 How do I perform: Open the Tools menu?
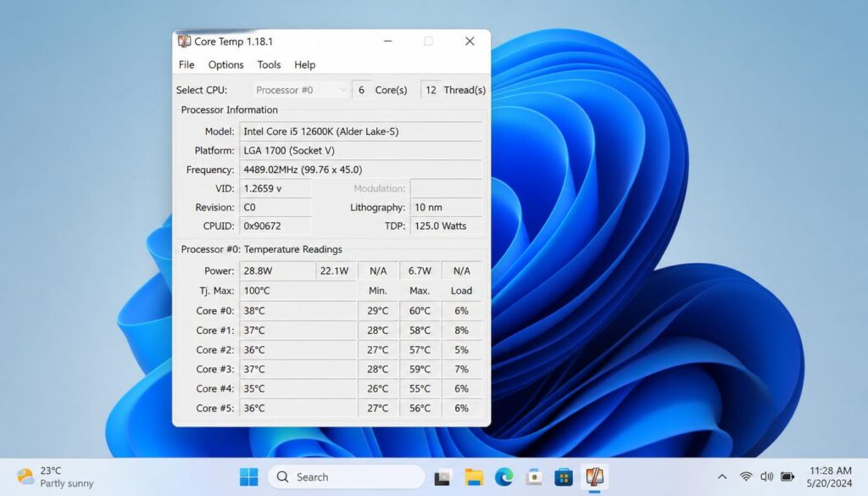tap(269, 64)
